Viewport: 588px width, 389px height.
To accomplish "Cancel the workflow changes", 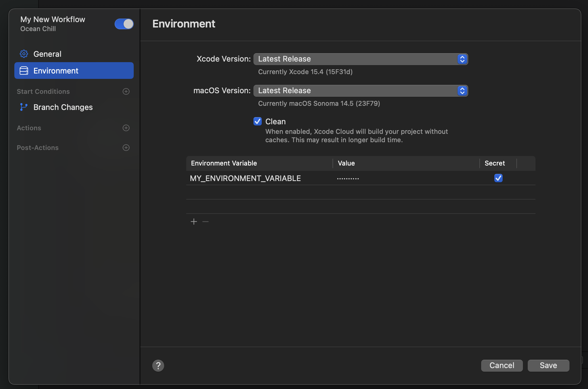I will (x=502, y=365).
